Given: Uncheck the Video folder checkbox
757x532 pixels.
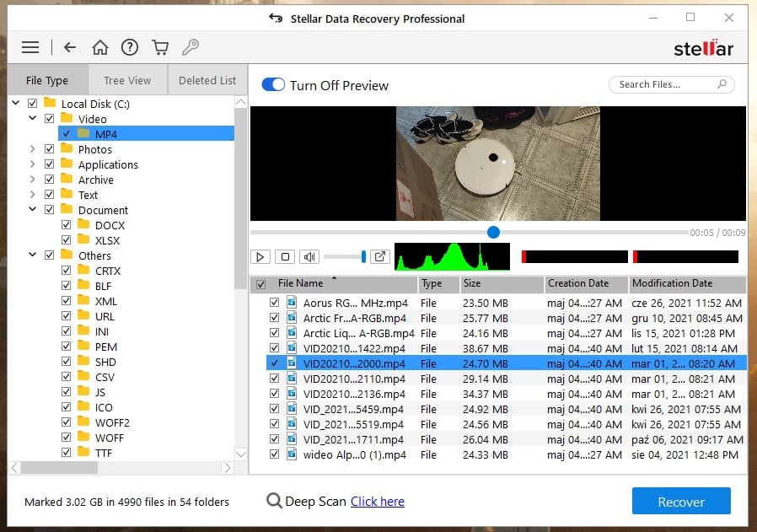Looking at the screenshot, I should click(x=49, y=118).
